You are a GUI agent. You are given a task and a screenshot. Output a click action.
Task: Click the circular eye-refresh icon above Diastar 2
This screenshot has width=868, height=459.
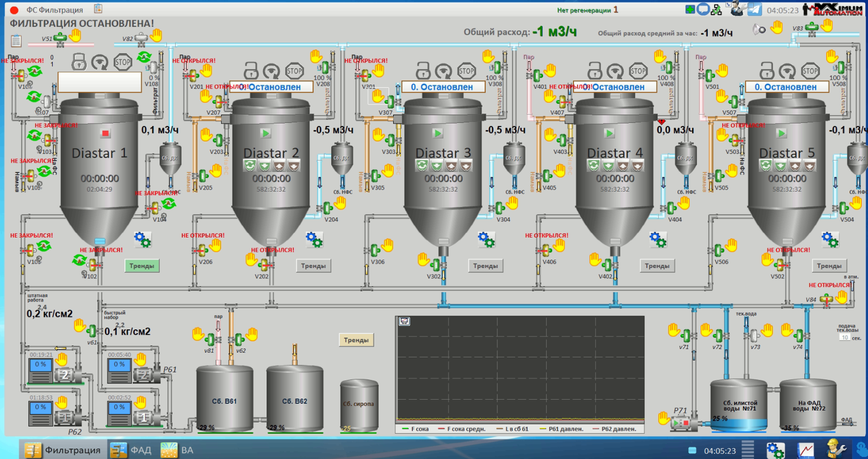pos(272,70)
